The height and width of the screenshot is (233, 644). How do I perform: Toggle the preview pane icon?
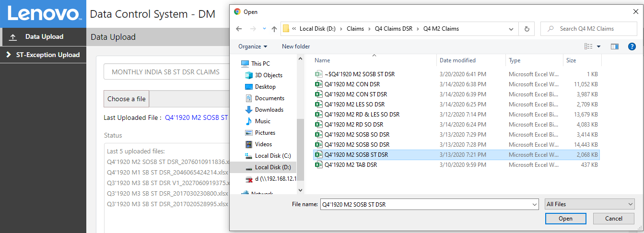pyautogui.click(x=615, y=47)
